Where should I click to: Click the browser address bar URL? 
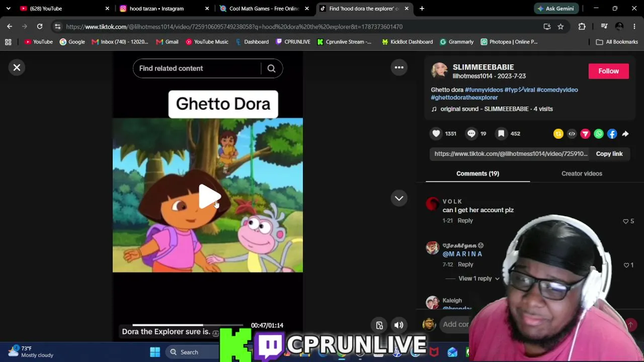pos(234,27)
